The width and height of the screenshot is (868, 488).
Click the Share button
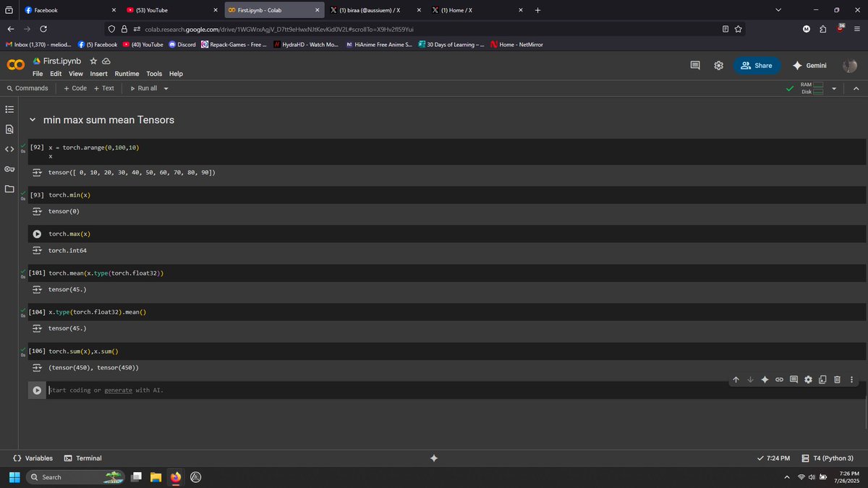pyautogui.click(x=757, y=65)
